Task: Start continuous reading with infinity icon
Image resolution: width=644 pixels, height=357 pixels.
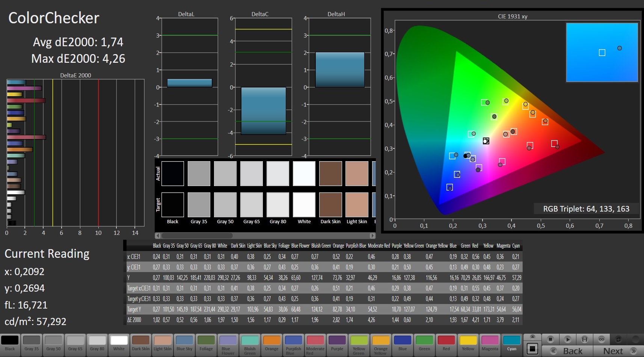Action: (601, 339)
